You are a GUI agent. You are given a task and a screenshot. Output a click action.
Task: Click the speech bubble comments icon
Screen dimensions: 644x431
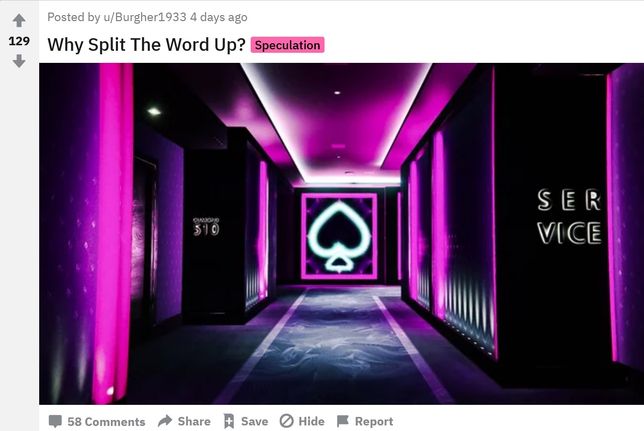point(55,421)
